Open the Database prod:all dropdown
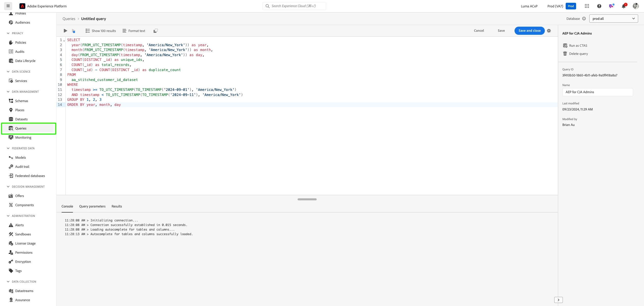This screenshot has height=306, width=644. pos(613,19)
